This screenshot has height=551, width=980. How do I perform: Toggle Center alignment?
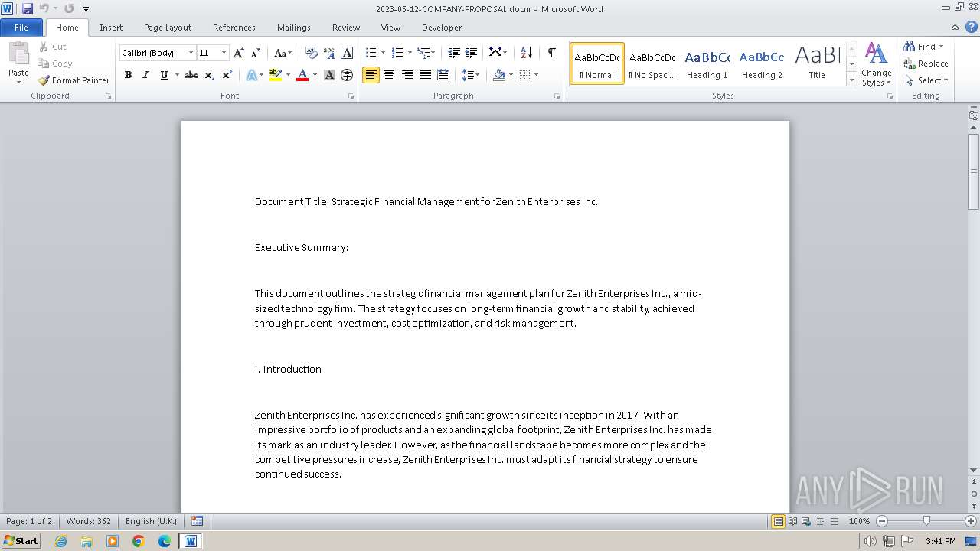pyautogui.click(x=389, y=75)
